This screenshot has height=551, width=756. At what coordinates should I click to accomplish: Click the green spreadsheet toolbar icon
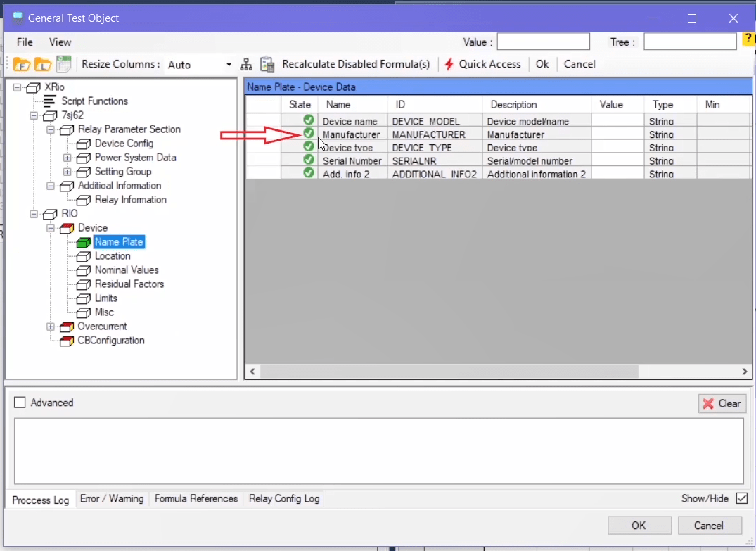(64, 64)
